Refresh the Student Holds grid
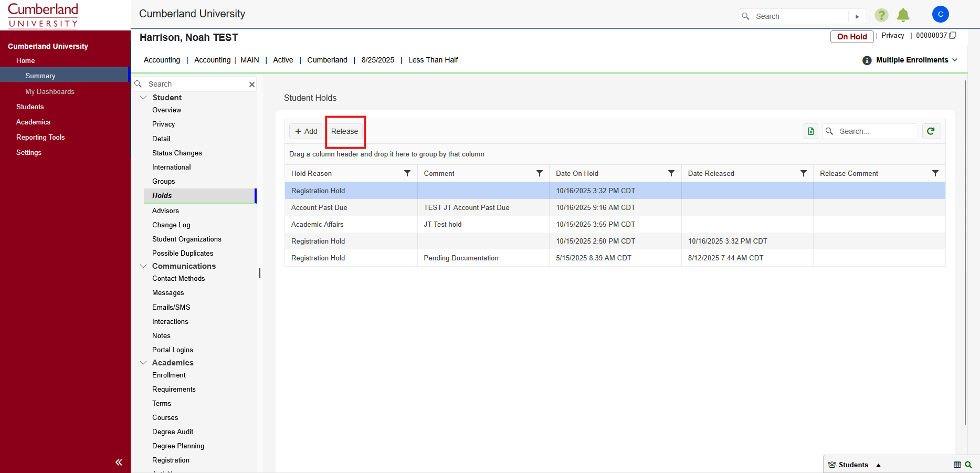This screenshot has width=980, height=473. 931,131
